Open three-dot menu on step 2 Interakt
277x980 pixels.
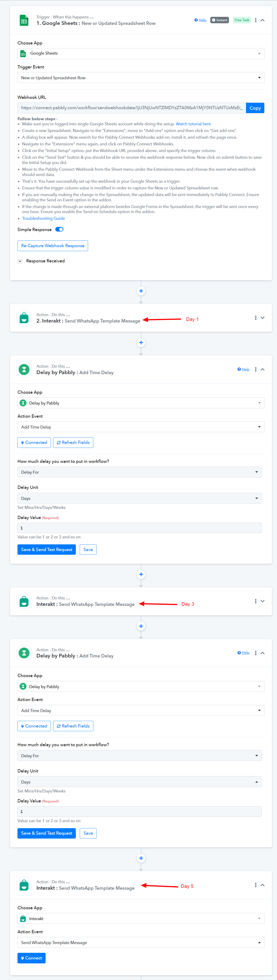(x=255, y=318)
